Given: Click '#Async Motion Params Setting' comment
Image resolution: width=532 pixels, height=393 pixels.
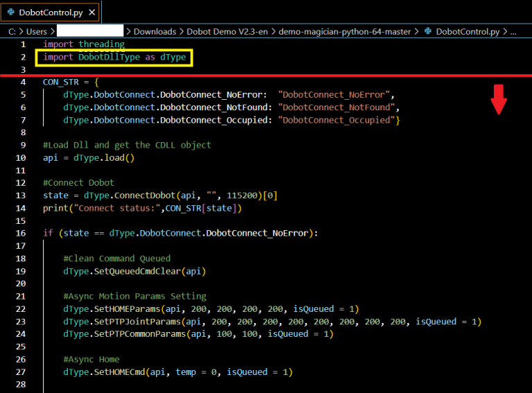Looking at the screenshot, I should [x=134, y=296].
